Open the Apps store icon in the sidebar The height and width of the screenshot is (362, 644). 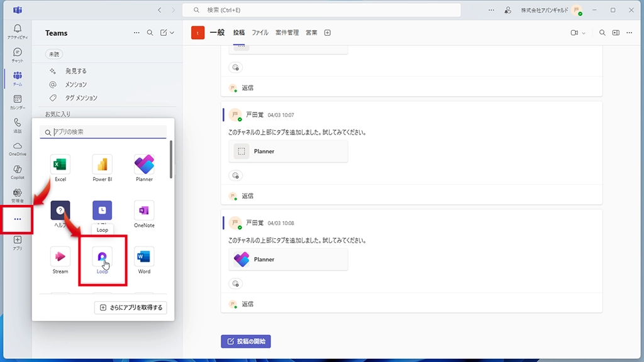pyautogui.click(x=17, y=243)
